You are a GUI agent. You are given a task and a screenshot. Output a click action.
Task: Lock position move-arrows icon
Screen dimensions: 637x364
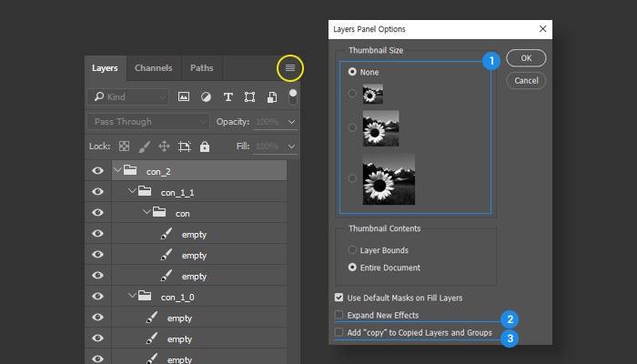tap(164, 147)
